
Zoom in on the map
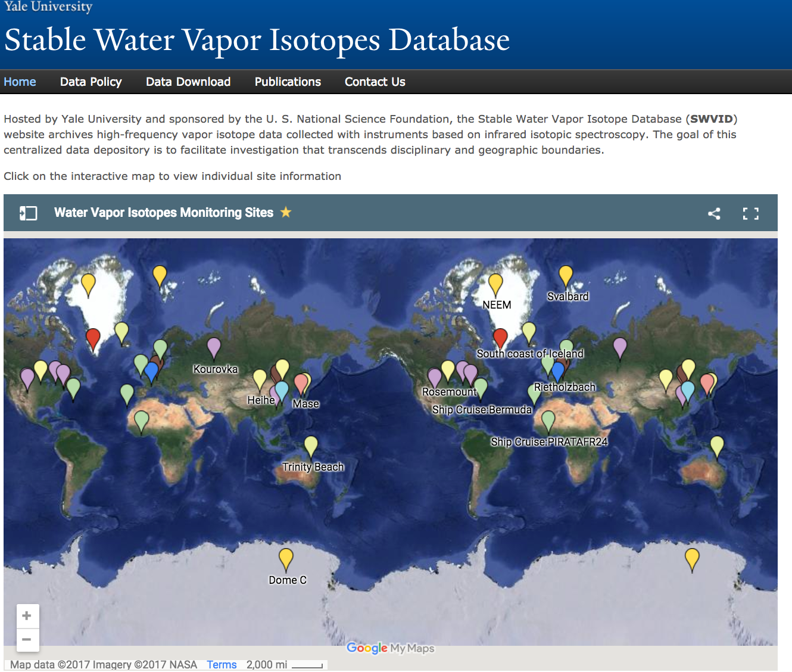[27, 616]
